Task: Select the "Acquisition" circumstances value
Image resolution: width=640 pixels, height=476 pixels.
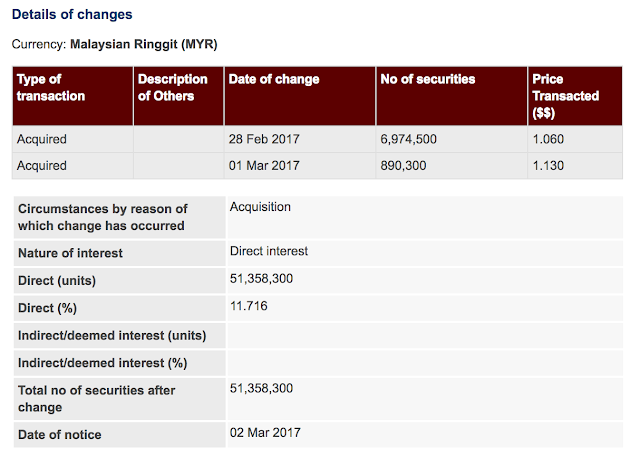Action: [x=260, y=207]
